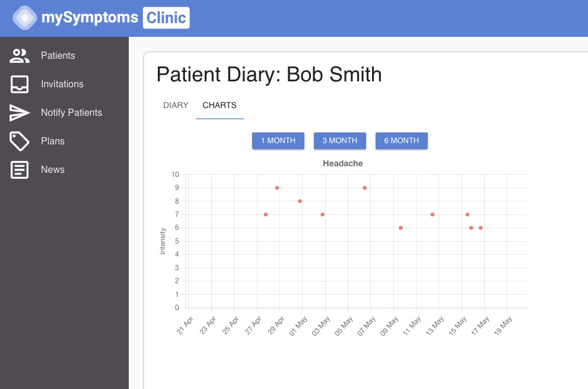
Task: Select Notify Patients in the sidebar
Action: tap(71, 113)
